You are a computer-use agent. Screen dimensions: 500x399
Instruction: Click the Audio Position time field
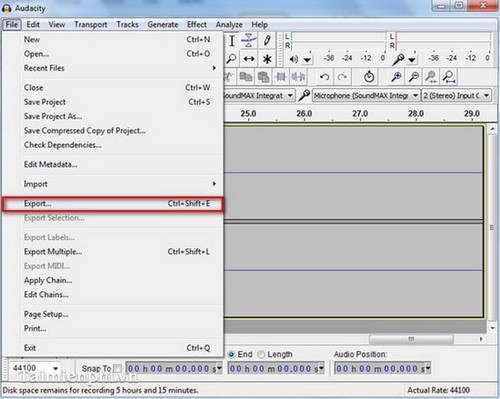tap(382, 368)
